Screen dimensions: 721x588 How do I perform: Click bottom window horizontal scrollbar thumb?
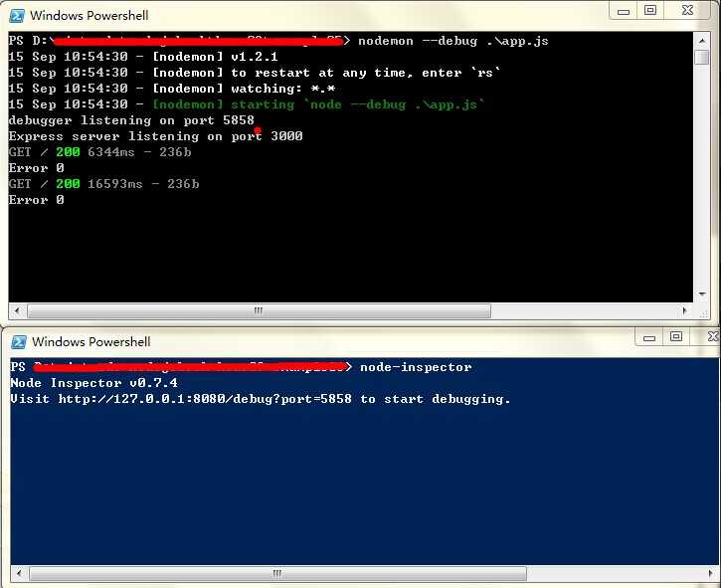[277, 574]
